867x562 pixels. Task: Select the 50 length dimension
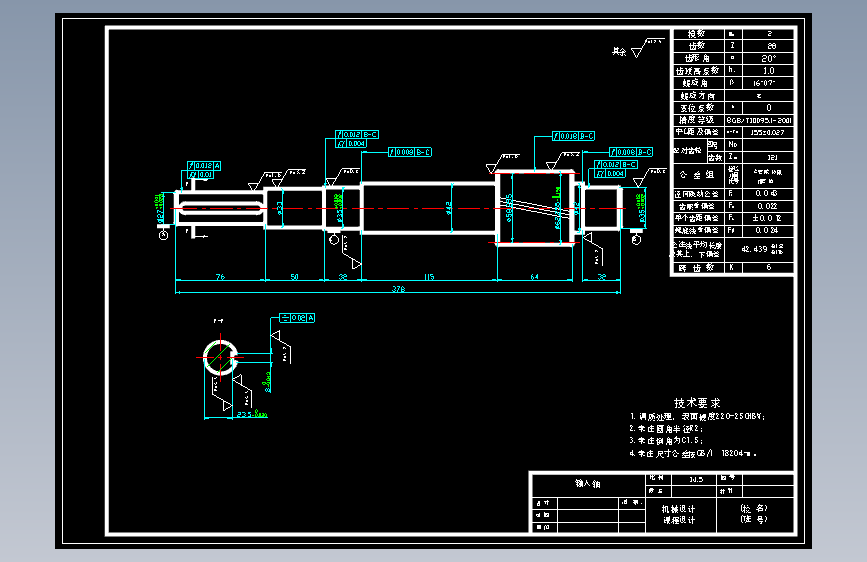click(x=294, y=277)
